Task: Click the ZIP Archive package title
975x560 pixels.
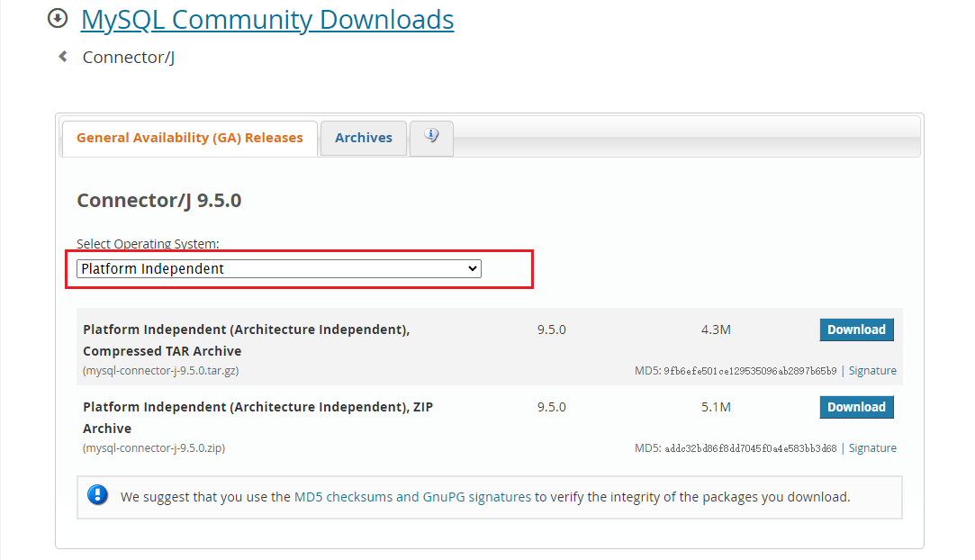Action: tap(258, 418)
